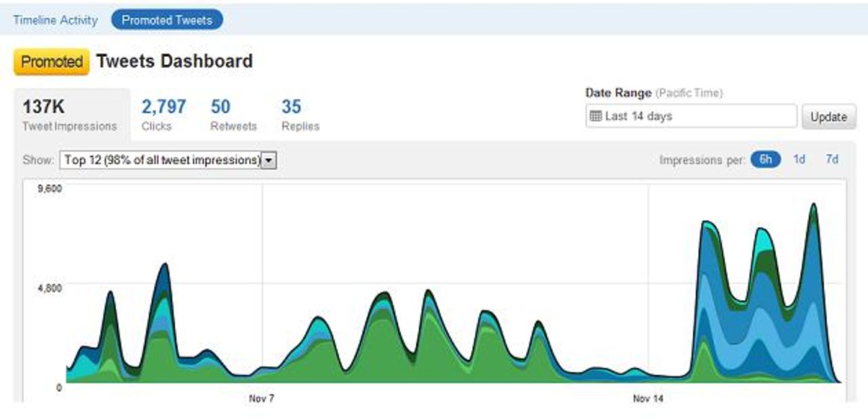Click the tallest chart peak at far right
This screenshot has height=419, width=868.
tap(813, 205)
